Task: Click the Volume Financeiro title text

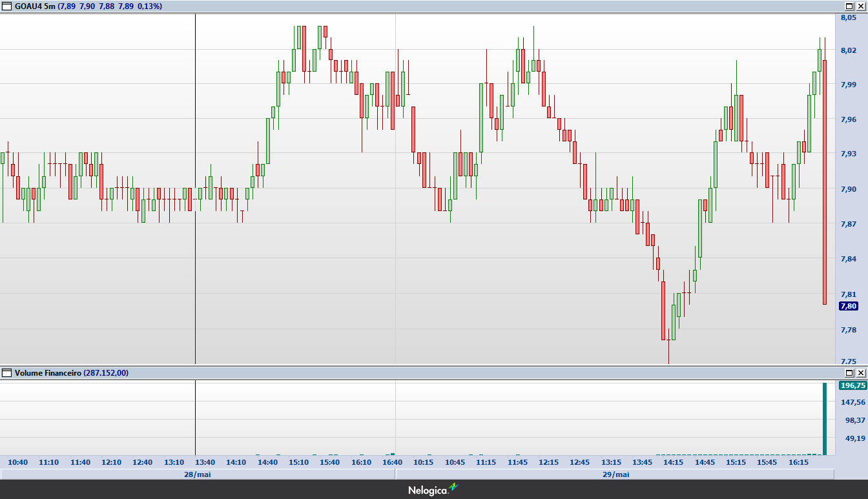Action: pyautogui.click(x=48, y=372)
